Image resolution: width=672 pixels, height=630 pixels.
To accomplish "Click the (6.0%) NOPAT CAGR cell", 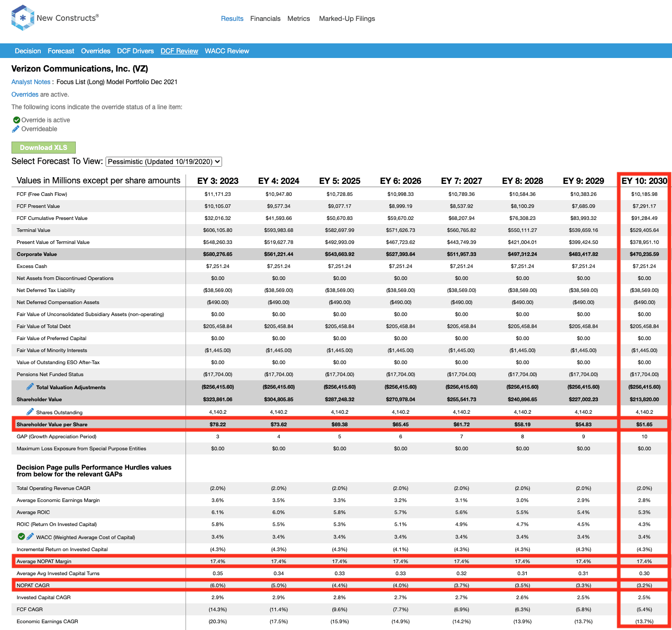I will [218, 585].
